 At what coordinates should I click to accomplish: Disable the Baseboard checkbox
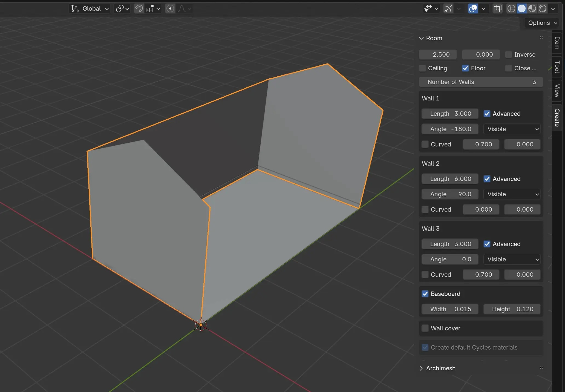click(x=425, y=294)
